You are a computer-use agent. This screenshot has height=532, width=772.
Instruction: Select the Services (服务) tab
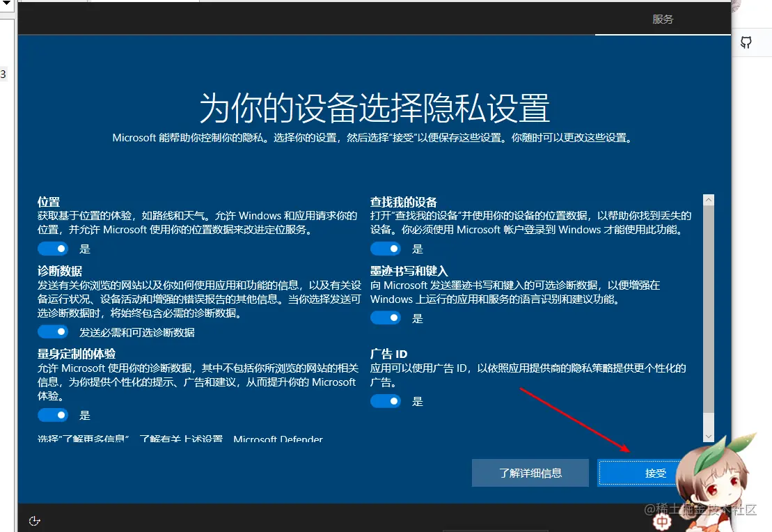(663, 19)
